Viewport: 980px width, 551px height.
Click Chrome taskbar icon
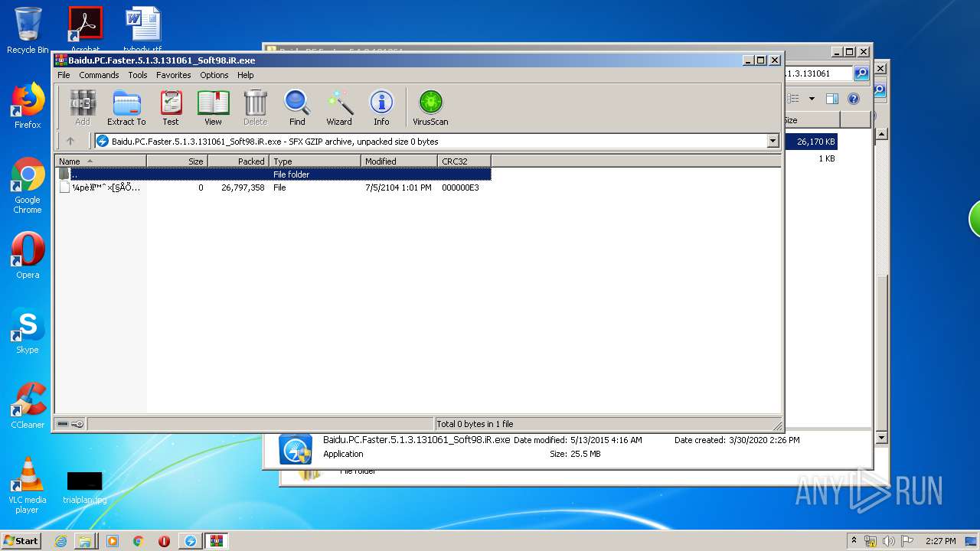139,541
